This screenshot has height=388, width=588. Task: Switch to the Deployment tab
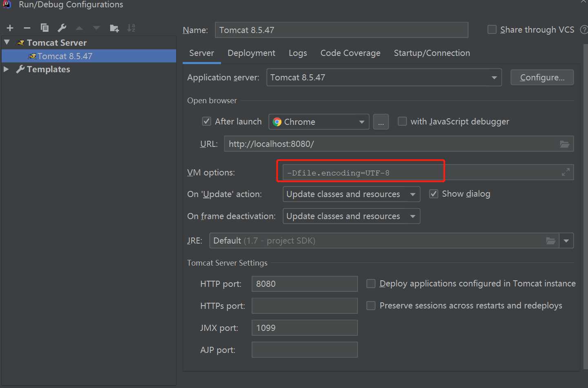click(x=251, y=53)
